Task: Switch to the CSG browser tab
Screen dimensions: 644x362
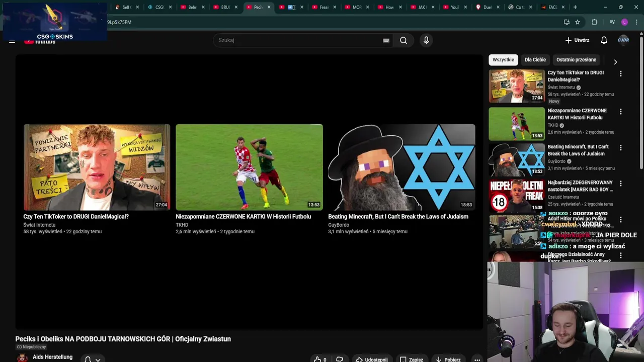Action: coord(159,7)
